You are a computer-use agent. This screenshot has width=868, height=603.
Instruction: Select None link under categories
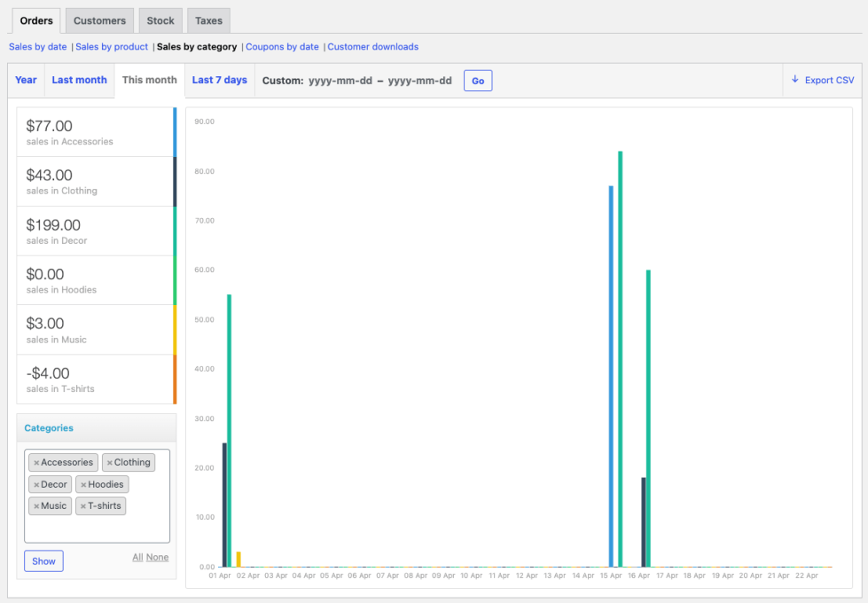pyautogui.click(x=157, y=558)
